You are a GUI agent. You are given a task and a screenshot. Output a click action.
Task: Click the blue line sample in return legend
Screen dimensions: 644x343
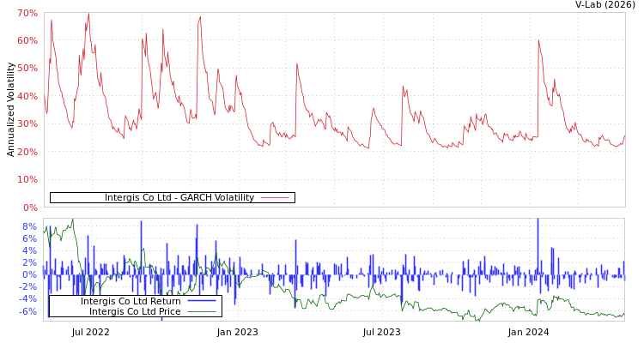coord(201,301)
